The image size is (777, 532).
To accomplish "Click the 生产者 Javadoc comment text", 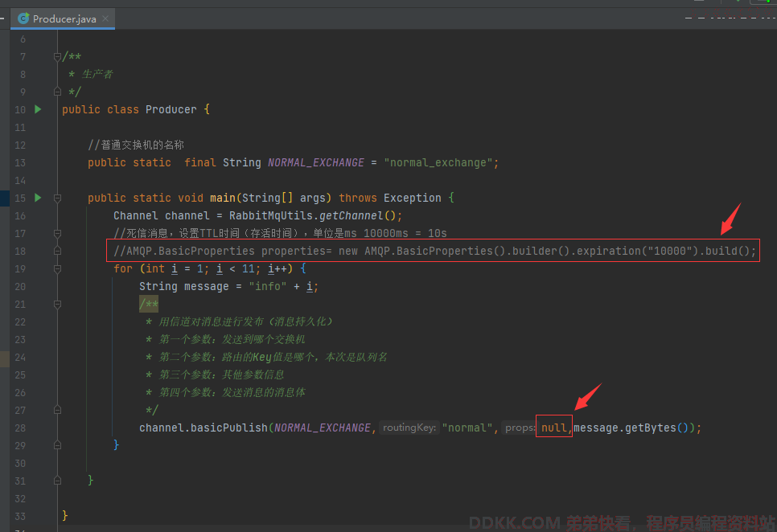I will (97, 74).
